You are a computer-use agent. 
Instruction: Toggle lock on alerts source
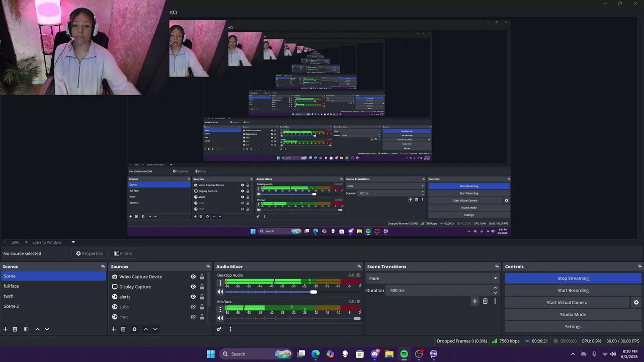coord(202,297)
